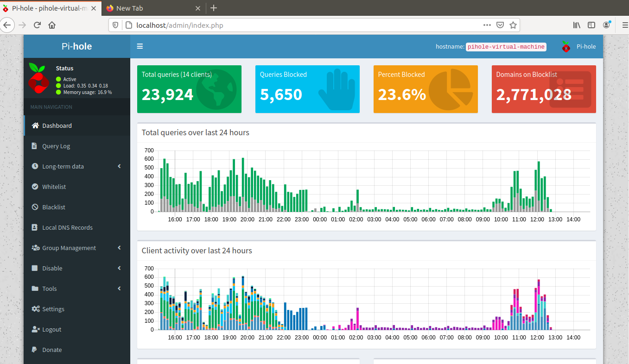
Task: Open the Firefox account icon
Action: pos(606,25)
